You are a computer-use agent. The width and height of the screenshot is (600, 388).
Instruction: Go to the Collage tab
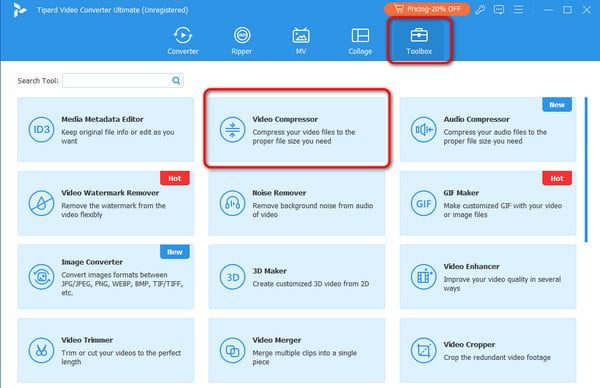click(360, 41)
